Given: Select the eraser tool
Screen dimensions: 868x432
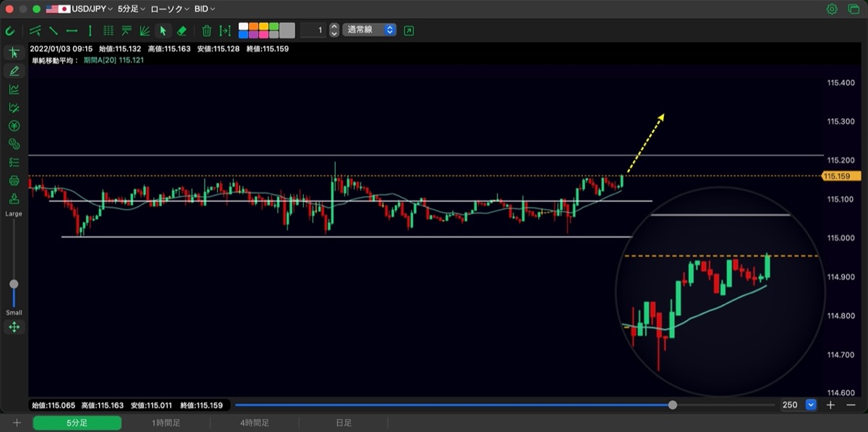Looking at the screenshot, I should (x=182, y=30).
